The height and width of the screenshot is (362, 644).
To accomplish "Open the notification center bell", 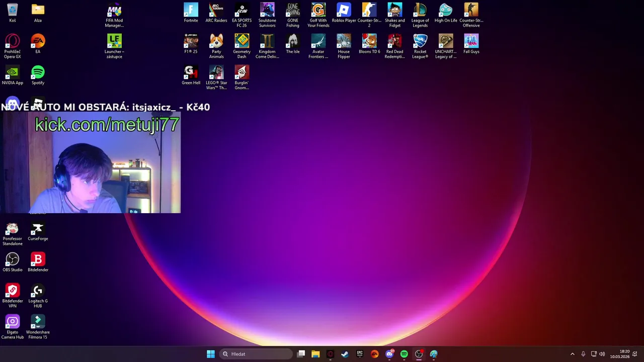I will click(635, 354).
